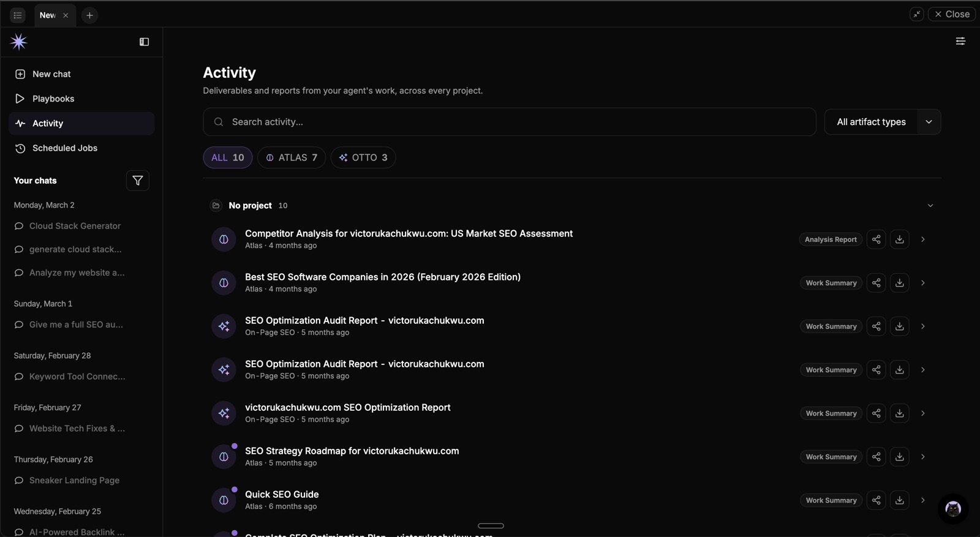The image size is (980, 537).
Task: Open the tab list icon
Action: (x=18, y=15)
